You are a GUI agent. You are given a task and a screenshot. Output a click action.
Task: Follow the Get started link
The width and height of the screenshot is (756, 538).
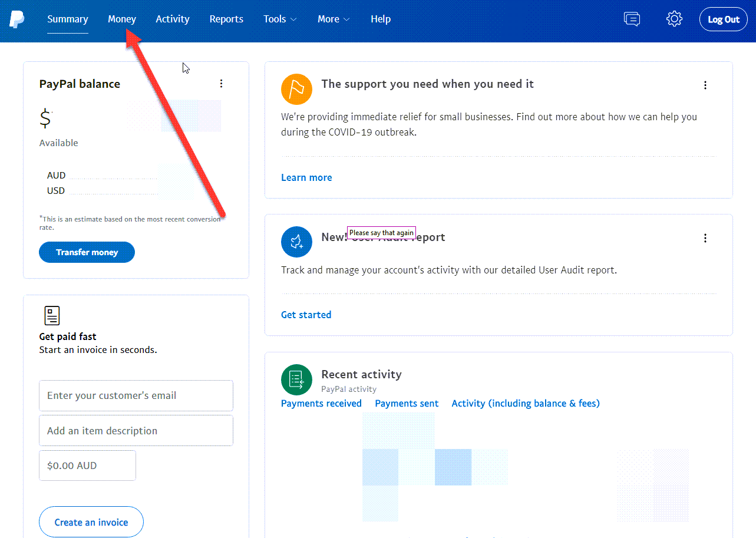click(306, 315)
